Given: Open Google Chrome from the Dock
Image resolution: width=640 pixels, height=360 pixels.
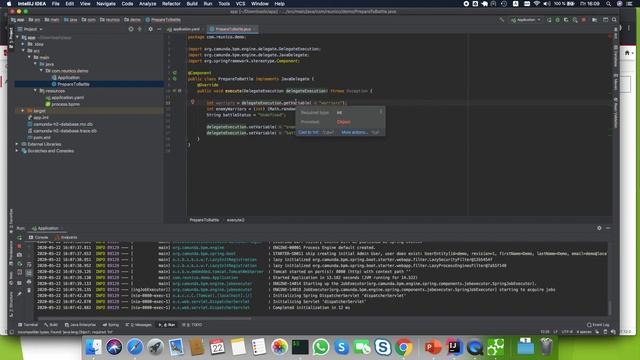Looking at the screenshot, I should pyautogui.click(x=403, y=347).
